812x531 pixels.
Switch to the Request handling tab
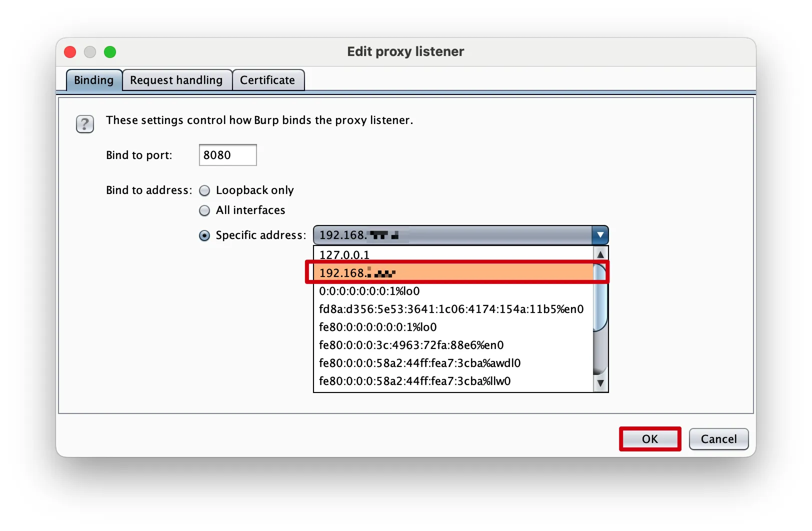176,80
